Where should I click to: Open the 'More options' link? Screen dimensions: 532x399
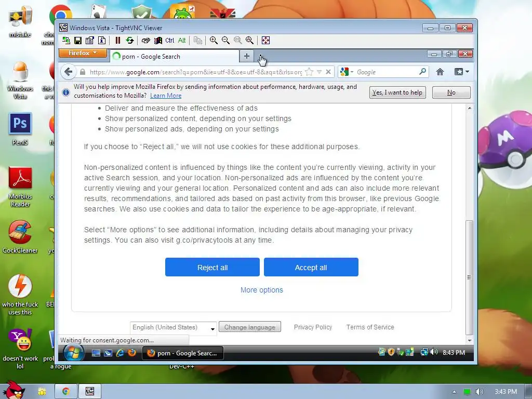tap(262, 290)
